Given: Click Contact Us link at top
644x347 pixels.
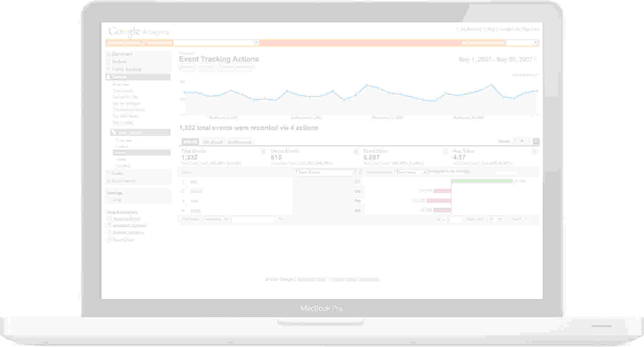Looking at the screenshot, I should tap(509, 29).
